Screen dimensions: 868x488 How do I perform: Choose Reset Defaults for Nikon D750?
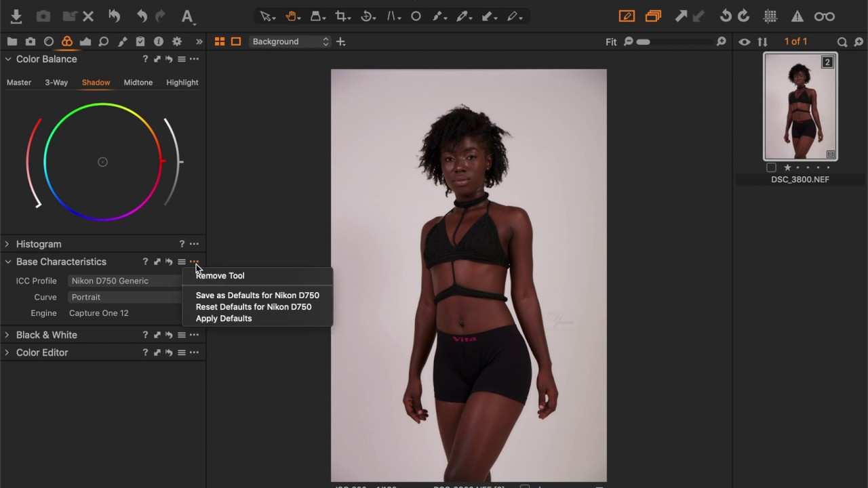254,307
